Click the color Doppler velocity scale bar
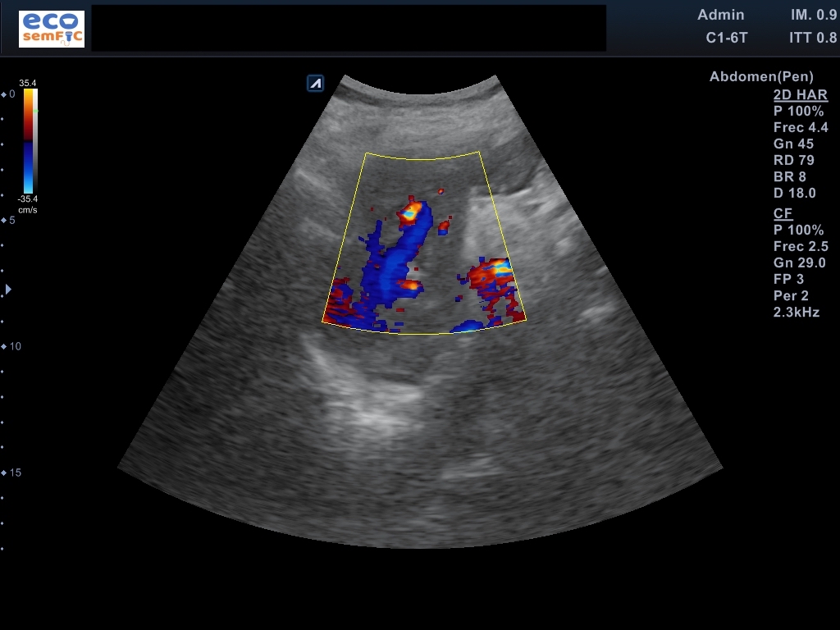 (28, 140)
